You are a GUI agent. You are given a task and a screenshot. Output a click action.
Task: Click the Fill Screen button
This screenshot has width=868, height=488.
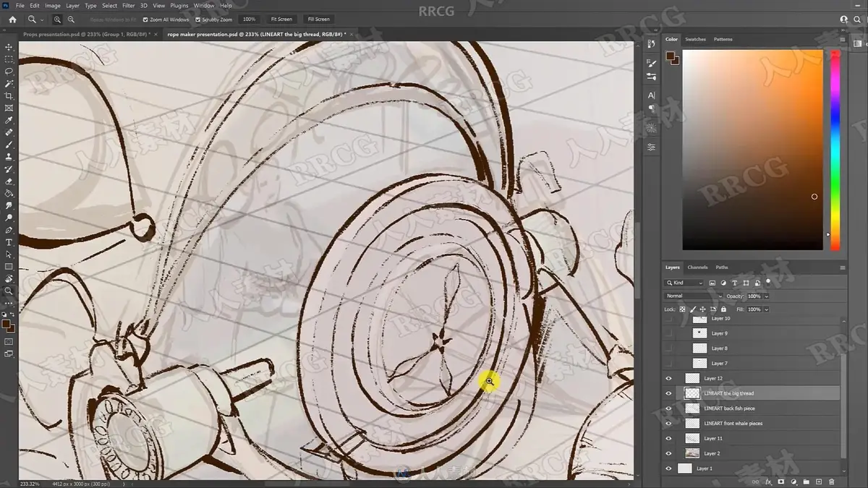point(318,20)
